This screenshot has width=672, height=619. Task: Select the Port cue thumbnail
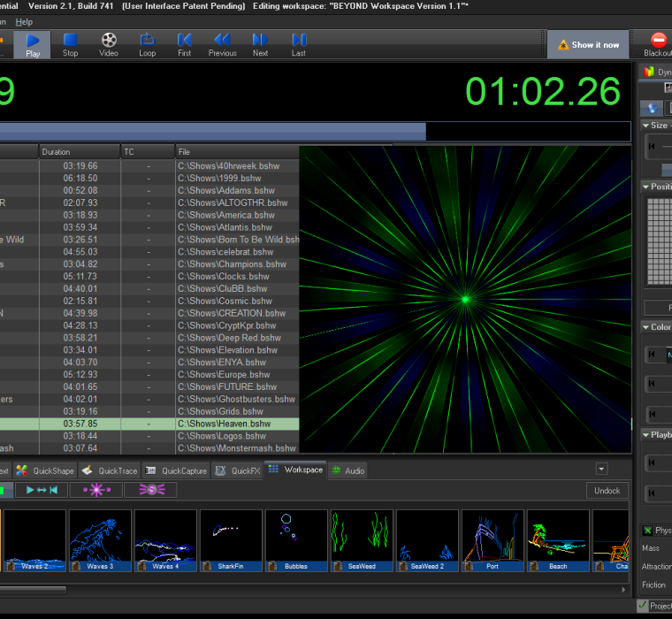click(x=493, y=540)
